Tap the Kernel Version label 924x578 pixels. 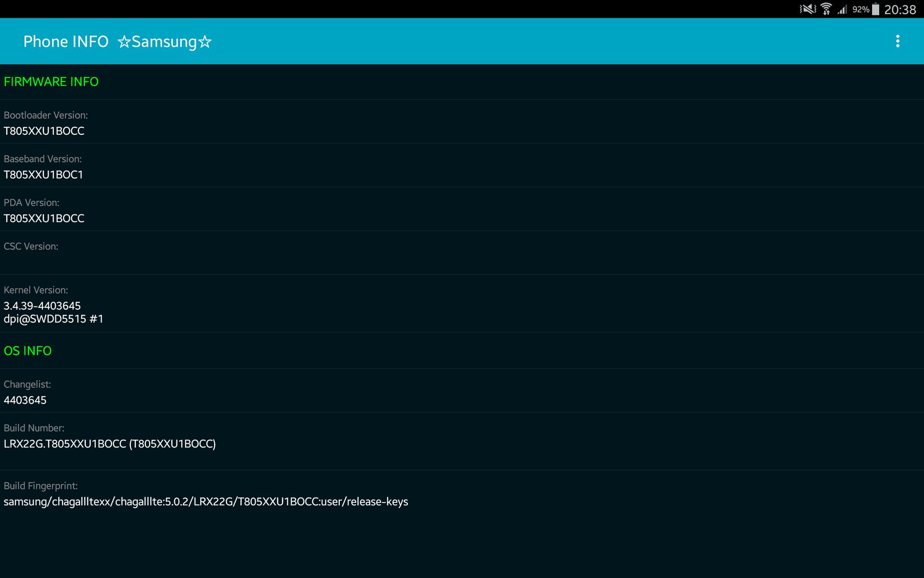(36, 290)
